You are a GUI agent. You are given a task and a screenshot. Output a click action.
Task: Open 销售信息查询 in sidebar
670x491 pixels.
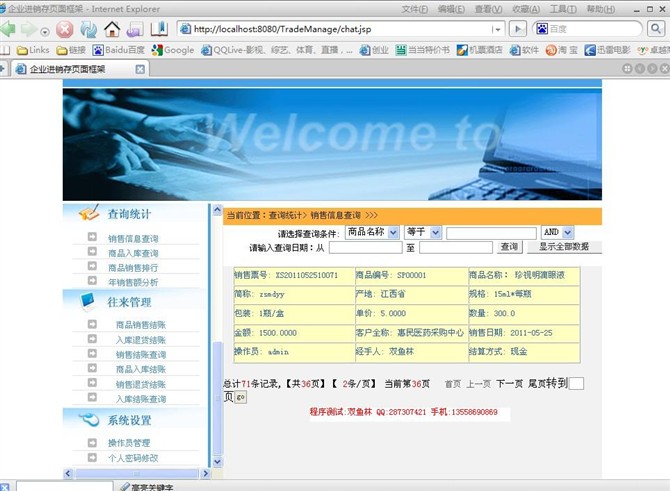pos(133,238)
